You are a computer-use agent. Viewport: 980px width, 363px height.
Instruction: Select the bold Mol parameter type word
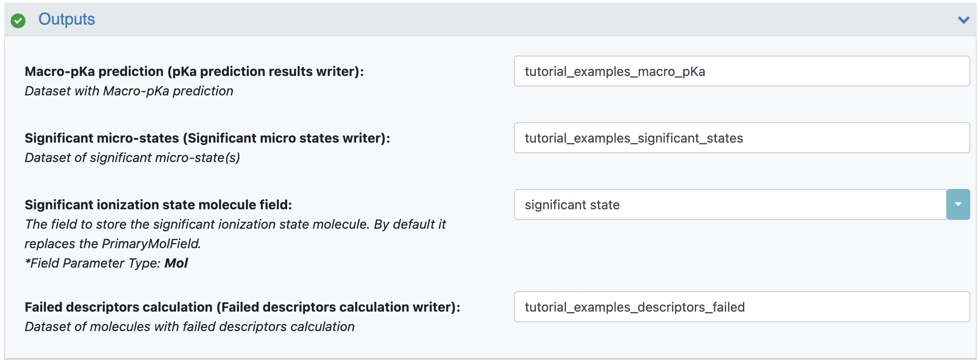click(176, 263)
